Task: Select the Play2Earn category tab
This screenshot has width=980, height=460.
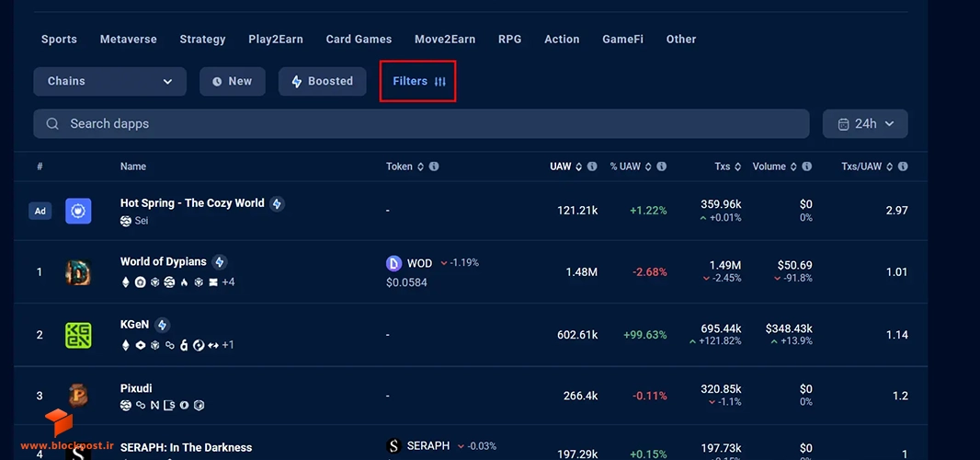Action: click(x=276, y=39)
